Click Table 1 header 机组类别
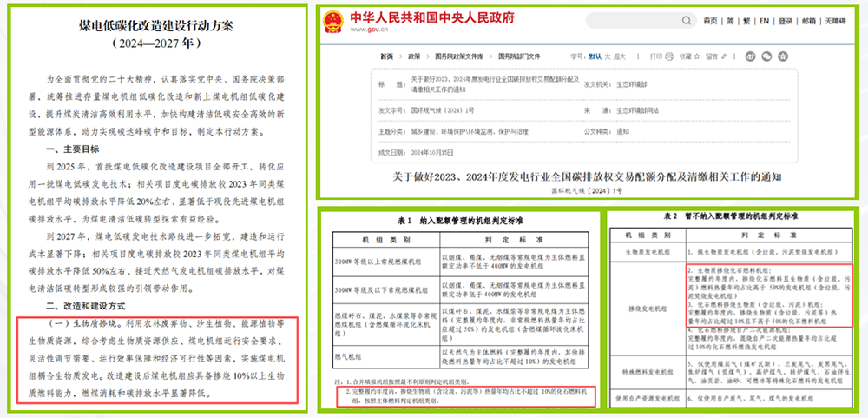Viewport: 868px width, 418px height. tap(386, 240)
